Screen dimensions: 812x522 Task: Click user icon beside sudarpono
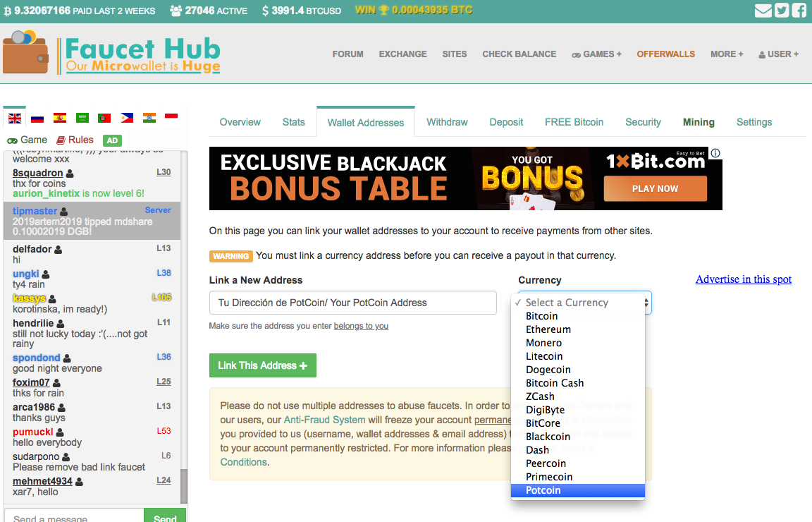[x=66, y=457]
